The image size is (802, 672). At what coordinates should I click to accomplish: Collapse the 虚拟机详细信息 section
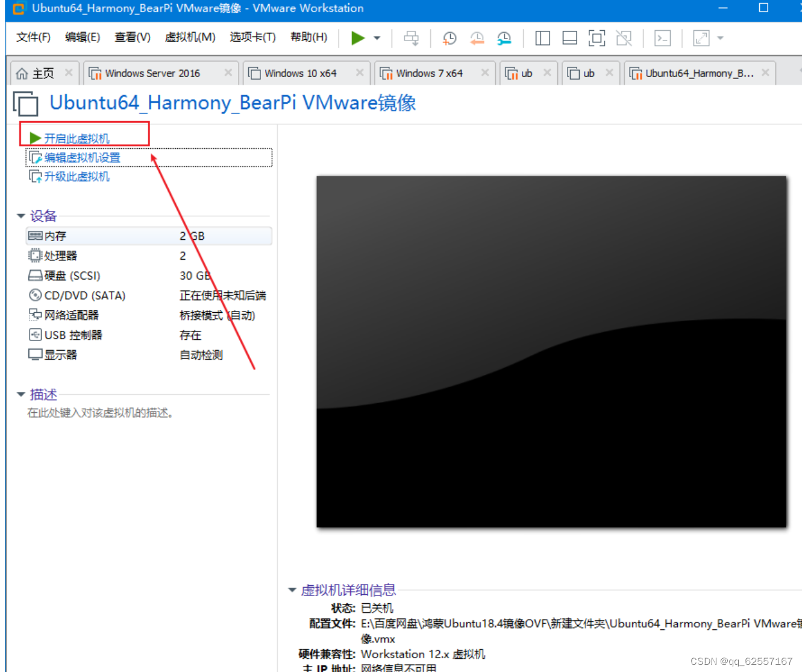292,590
